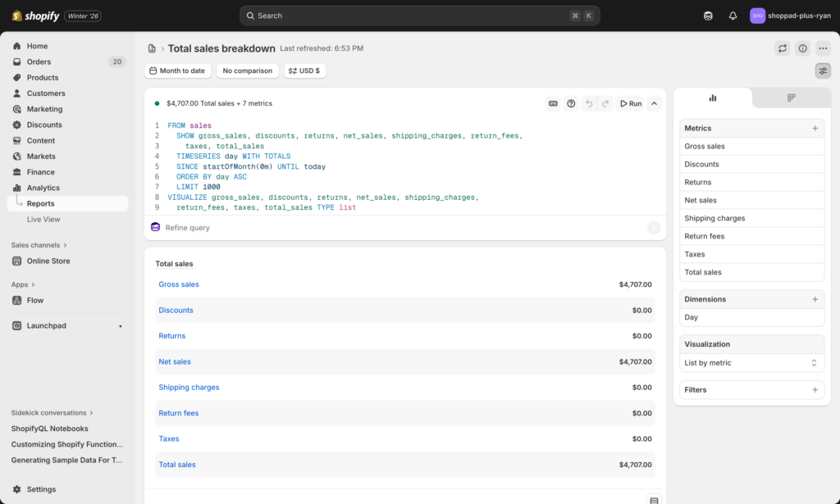
Task: Click the reports breadcrumb icon
Action: [x=152, y=48]
